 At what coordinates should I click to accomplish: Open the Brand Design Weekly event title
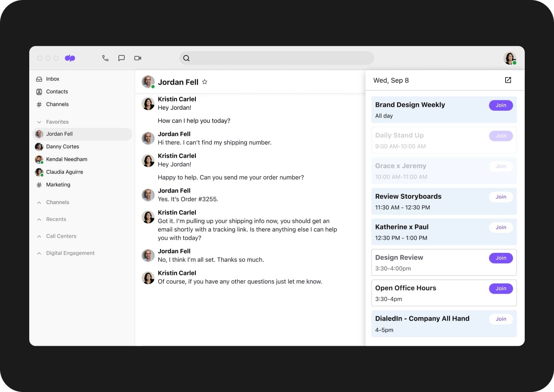pos(410,105)
